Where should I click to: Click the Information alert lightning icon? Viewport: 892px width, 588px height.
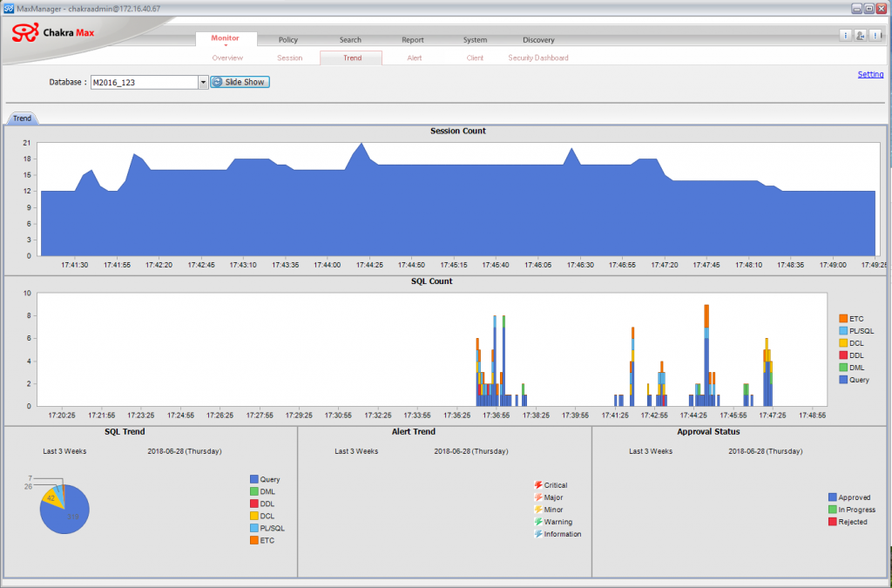(538, 534)
